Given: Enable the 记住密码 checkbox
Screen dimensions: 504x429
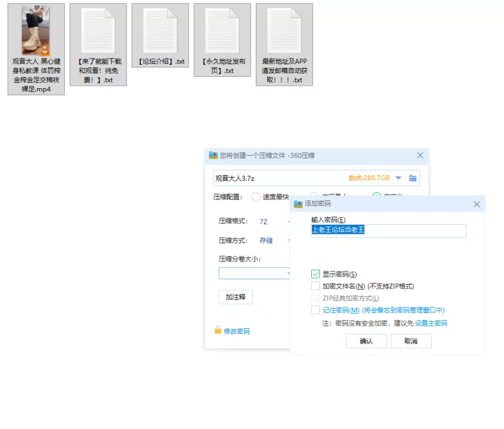Looking at the screenshot, I should pos(316,310).
